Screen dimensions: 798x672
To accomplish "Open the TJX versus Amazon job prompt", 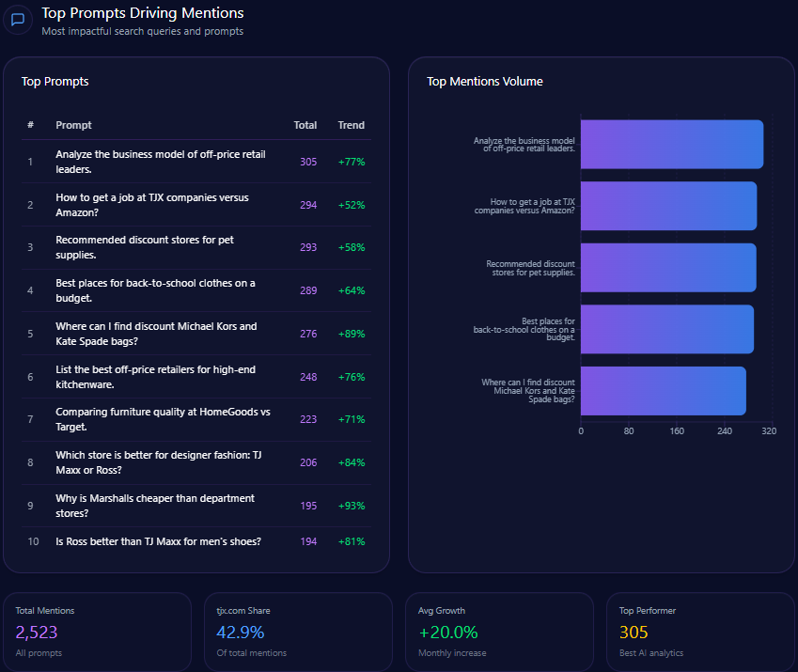I will (x=152, y=205).
